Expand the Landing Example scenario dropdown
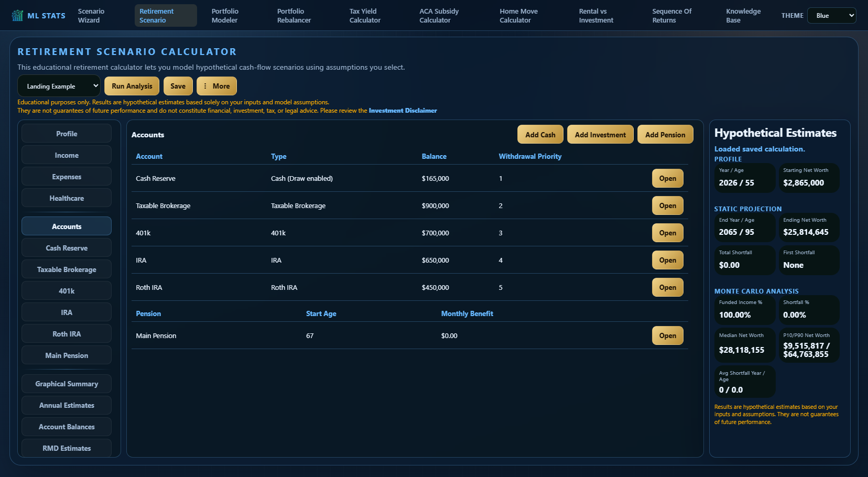Image resolution: width=868 pixels, height=477 pixels. [x=59, y=86]
